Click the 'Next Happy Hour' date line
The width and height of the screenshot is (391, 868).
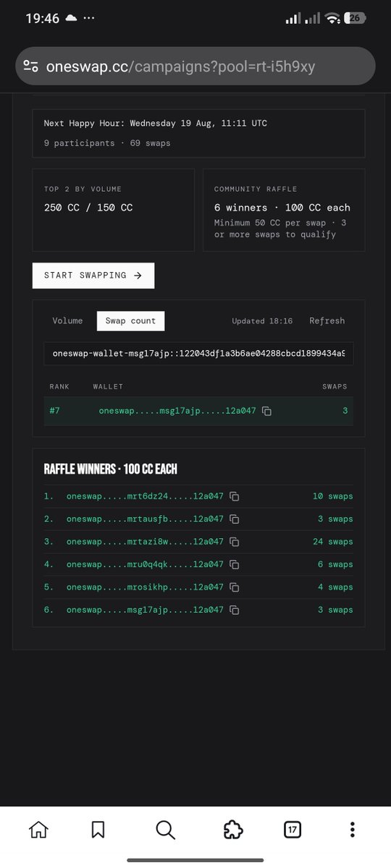pos(156,124)
